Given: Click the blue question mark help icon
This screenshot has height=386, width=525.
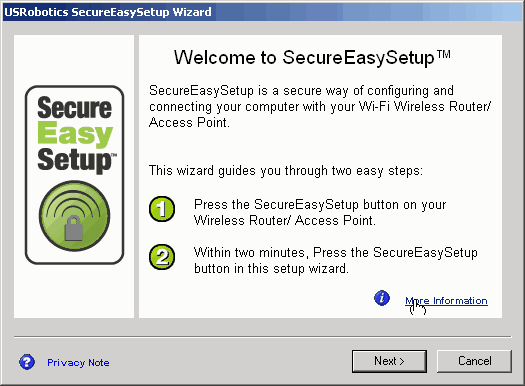Looking at the screenshot, I should coord(27,362).
